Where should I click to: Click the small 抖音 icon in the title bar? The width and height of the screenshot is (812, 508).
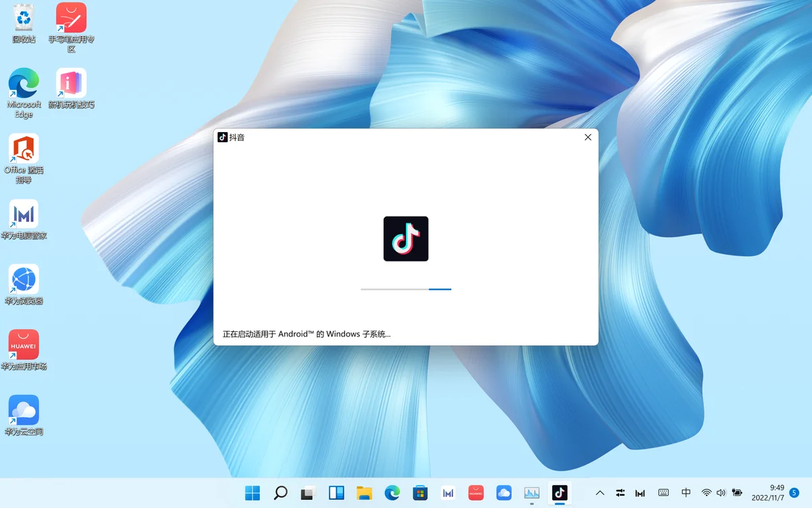223,137
